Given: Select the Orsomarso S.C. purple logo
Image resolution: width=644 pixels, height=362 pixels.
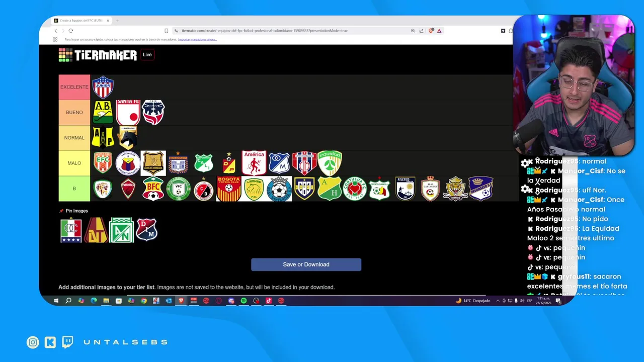Looking at the screenshot, I should (x=480, y=189).
